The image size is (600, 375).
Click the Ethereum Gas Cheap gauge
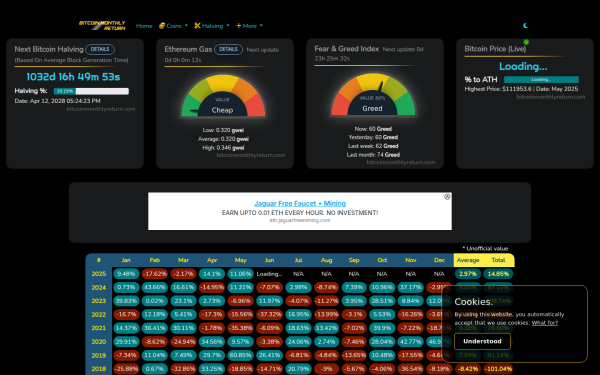point(223,96)
